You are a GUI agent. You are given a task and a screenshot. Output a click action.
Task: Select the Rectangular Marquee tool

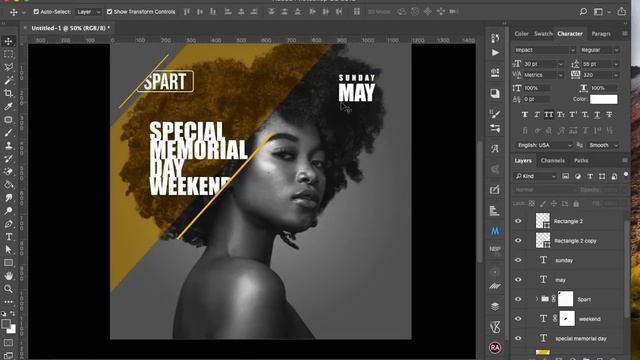tap(8, 54)
